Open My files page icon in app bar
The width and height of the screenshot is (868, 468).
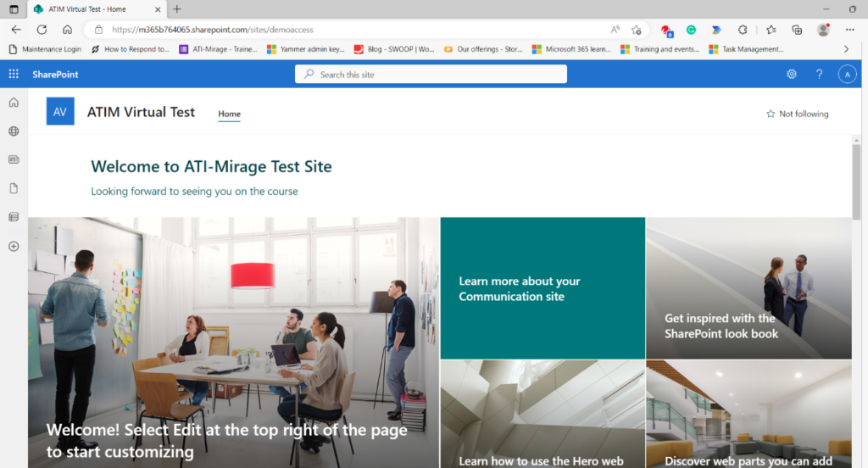tap(14, 188)
